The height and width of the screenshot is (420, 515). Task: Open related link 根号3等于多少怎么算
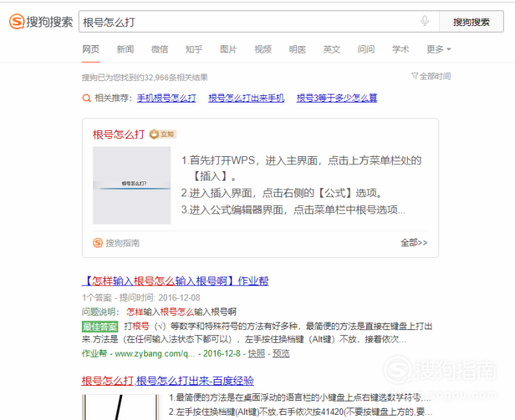336,98
